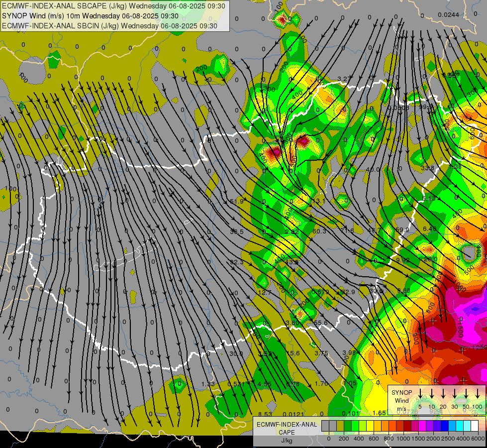
Task: Click the 30 m/s wind arrow in legend
Action: (455, 393)
